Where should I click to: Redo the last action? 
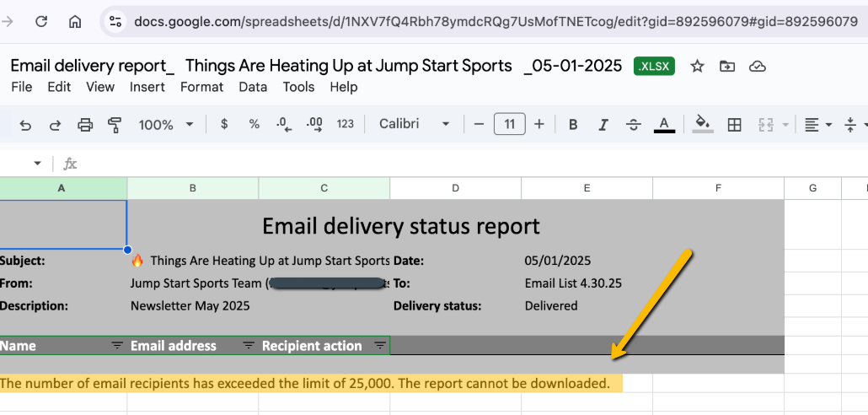pyautogui.click(x=55, y=125)
